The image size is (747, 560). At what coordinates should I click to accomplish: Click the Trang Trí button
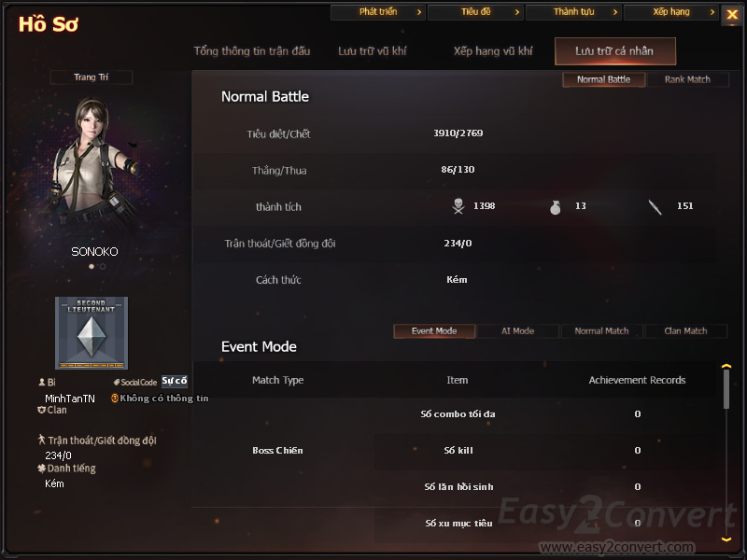91,77
